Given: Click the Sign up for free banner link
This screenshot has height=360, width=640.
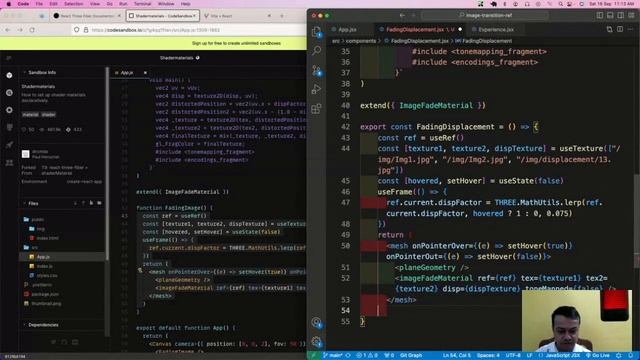Looking at the screenshot, I should click(236, 43).
